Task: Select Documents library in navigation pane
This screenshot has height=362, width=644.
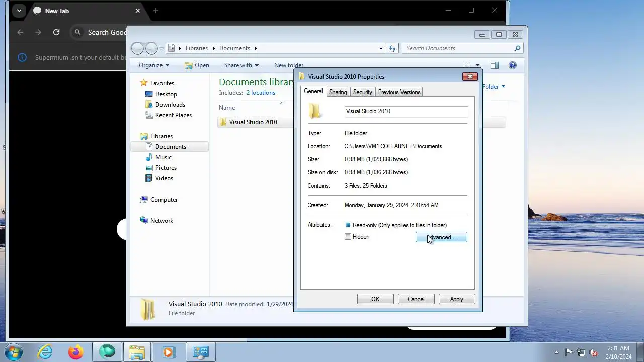Action: 171,147
